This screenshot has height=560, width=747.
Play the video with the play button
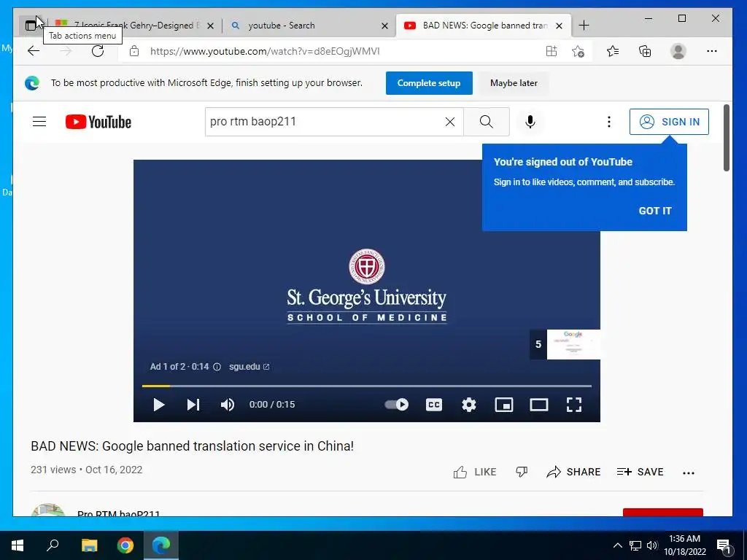point(158,405)
